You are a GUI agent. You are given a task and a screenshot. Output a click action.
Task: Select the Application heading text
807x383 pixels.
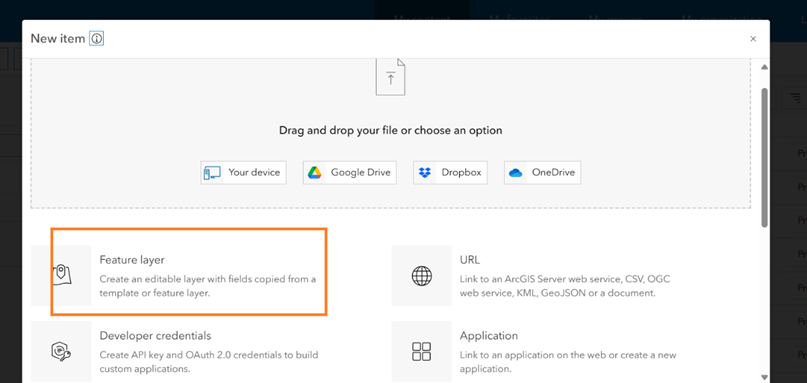coord(489,336)
